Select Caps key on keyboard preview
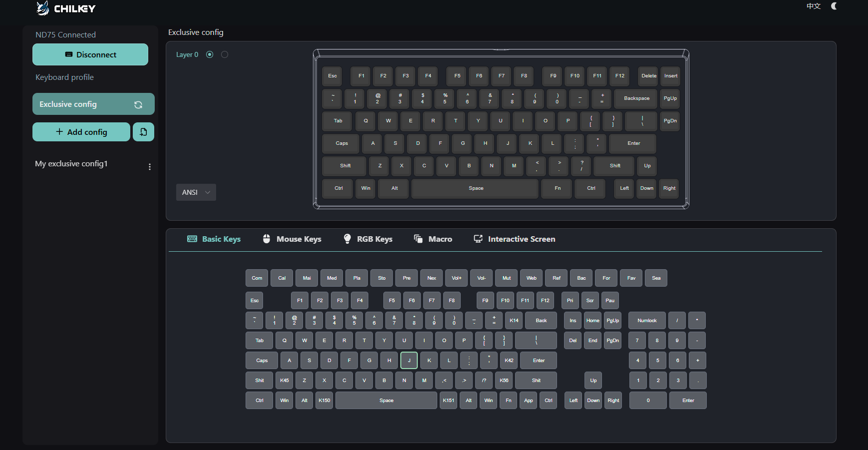The image size is (868, 450). [x=341, y=143]
